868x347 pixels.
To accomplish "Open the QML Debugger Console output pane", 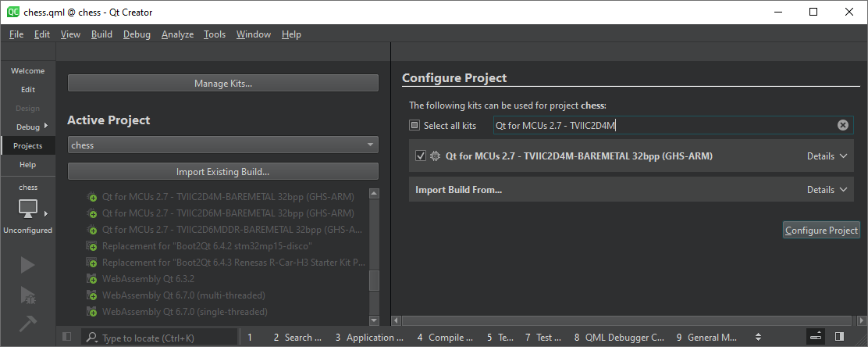I will (x=619, y=338).
